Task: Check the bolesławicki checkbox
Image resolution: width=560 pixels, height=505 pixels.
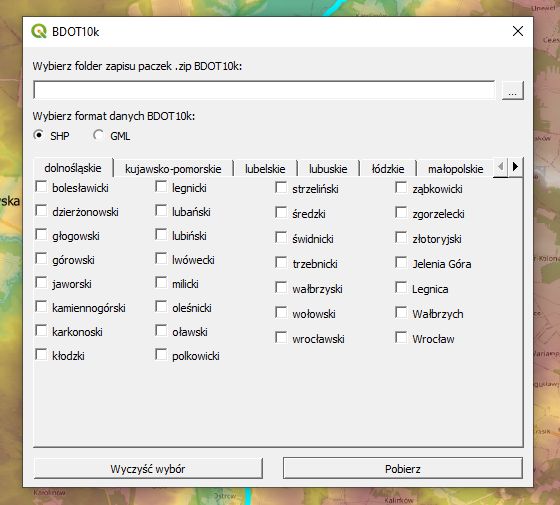Action: [41, 186]
